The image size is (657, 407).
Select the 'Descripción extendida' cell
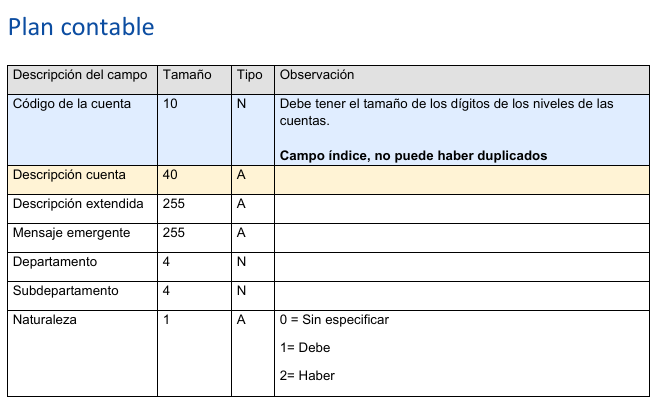tap(83, 209)
